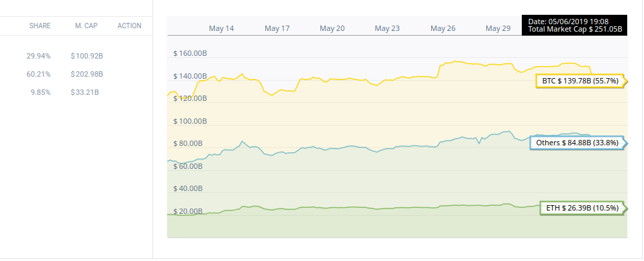Click the May 20 date marker
644x261 pixels.
point(332,28)
